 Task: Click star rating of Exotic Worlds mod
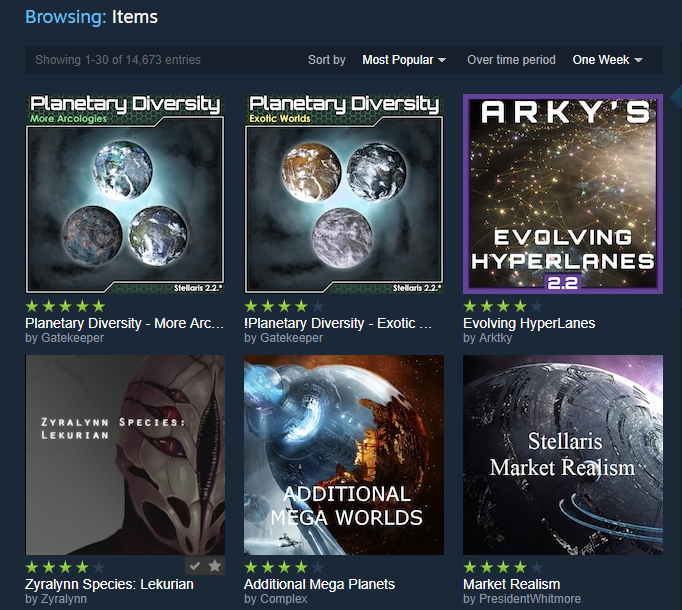284,306
